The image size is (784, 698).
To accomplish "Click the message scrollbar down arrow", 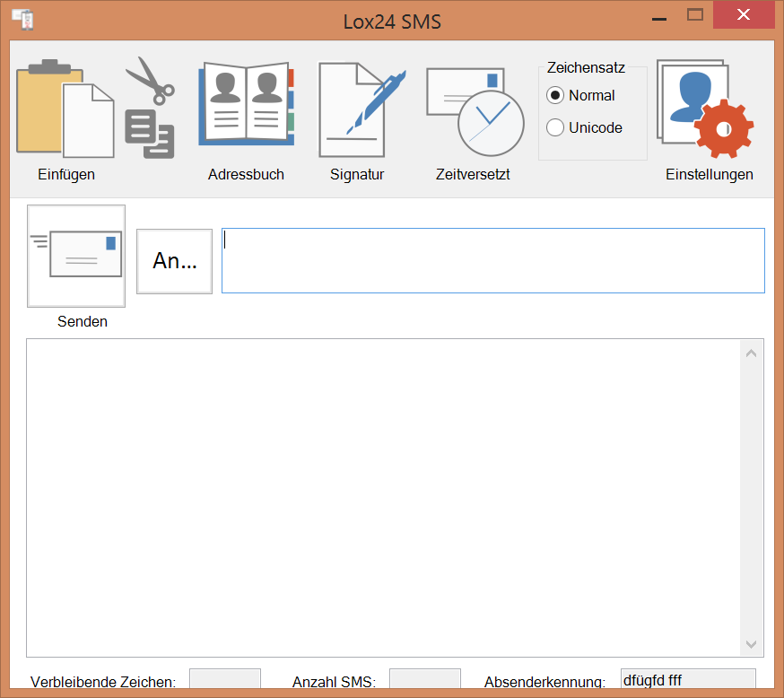I will coord(751,644).
